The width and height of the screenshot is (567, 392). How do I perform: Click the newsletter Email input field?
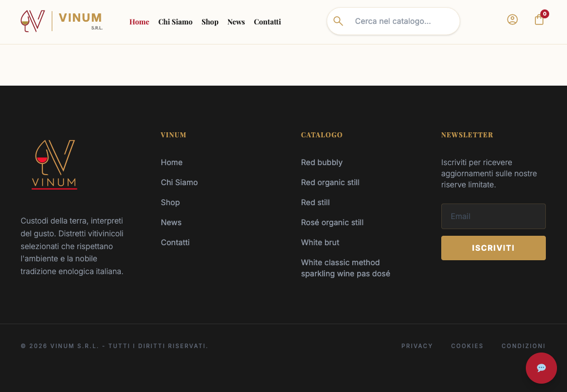point(493,216)
